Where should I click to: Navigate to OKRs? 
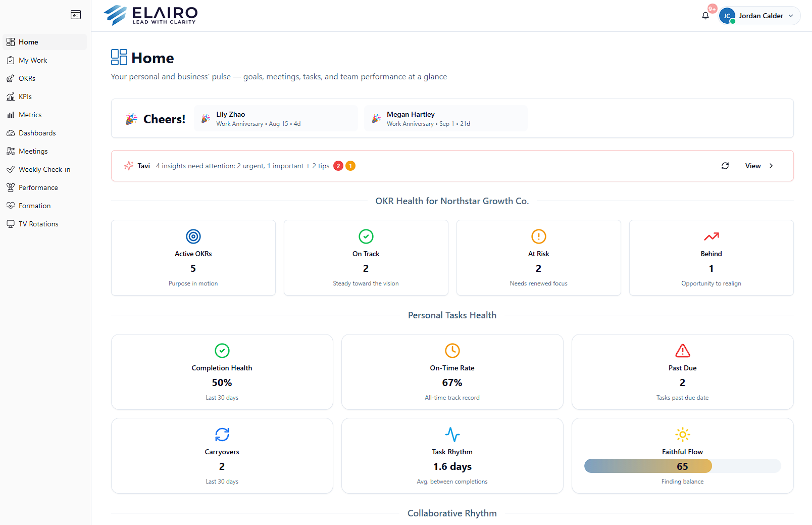45,78
